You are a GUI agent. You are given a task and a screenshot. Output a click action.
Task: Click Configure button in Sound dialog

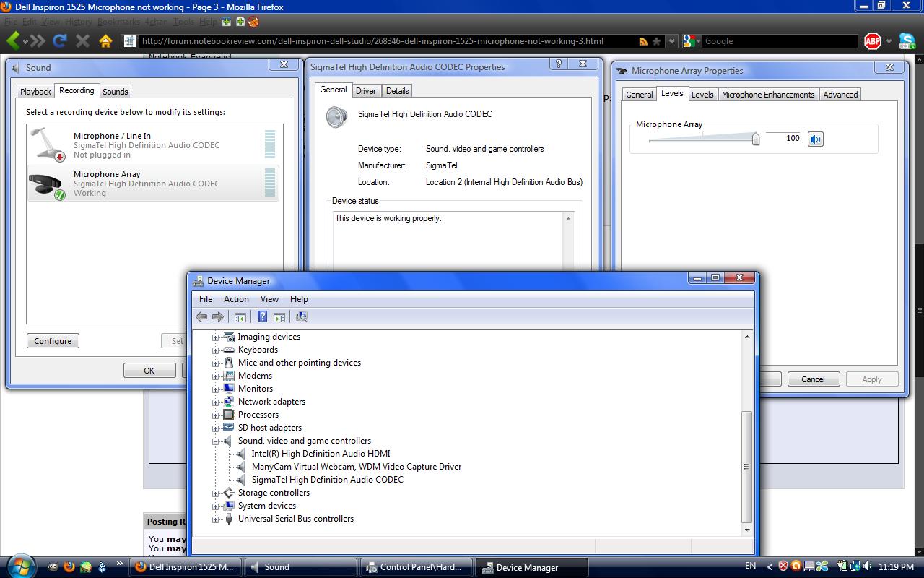tap(53, 341)
